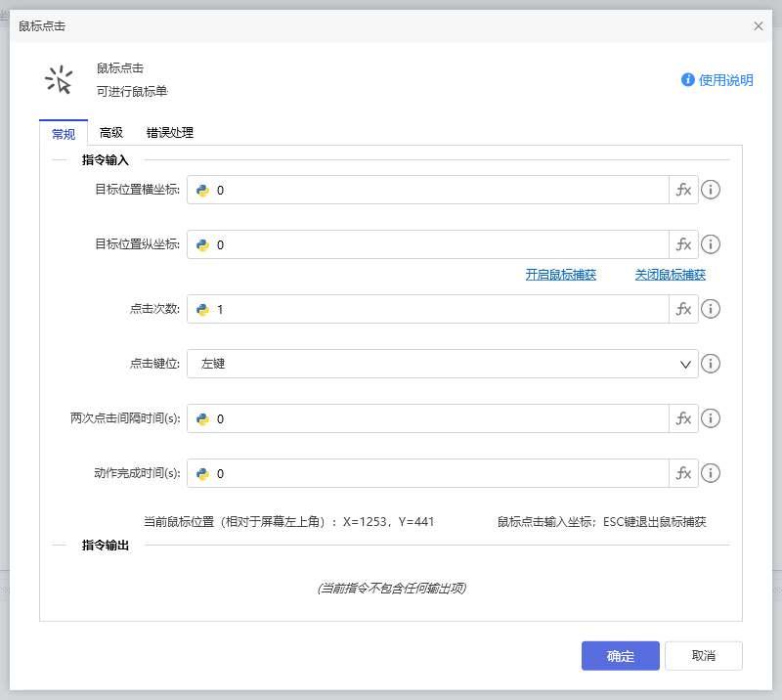782x700 pixels.
Task: Click the fx icon beside 两次点击间隔时间(s)
Action: (683, 418)
